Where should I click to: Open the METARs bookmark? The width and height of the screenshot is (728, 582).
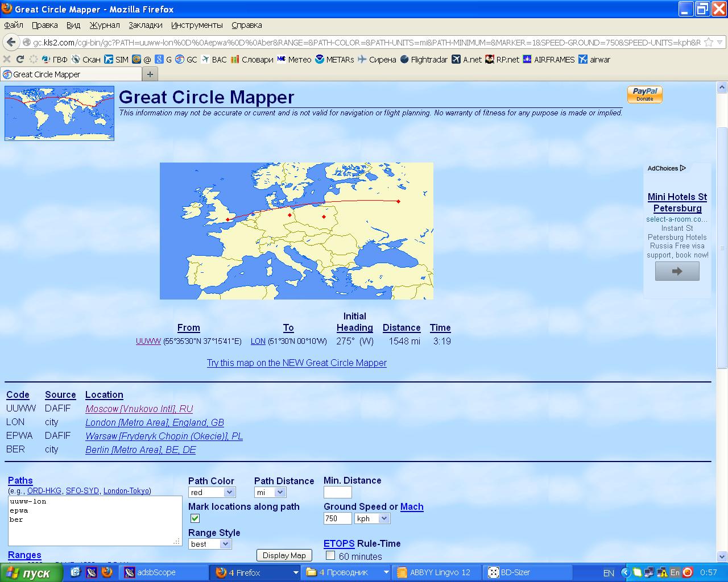click(334, 59)
